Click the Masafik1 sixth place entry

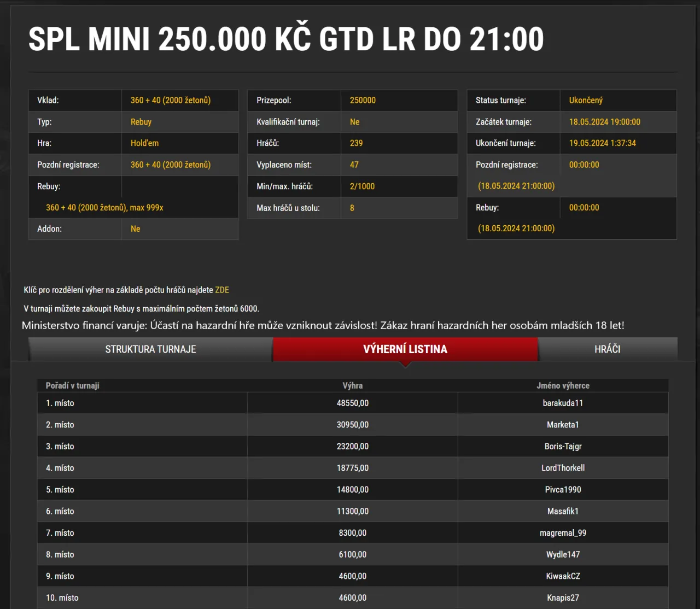[x=563, y=511]
